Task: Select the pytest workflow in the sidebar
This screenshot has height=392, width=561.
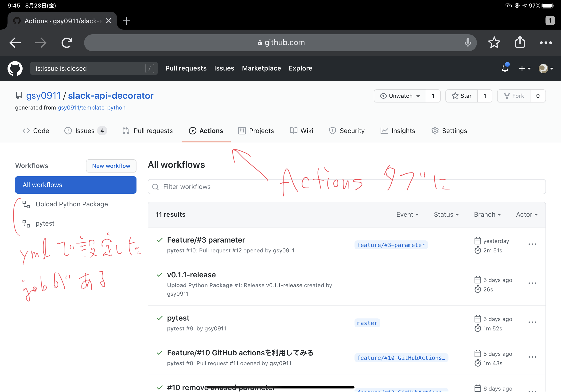Action: pos(45,223)
